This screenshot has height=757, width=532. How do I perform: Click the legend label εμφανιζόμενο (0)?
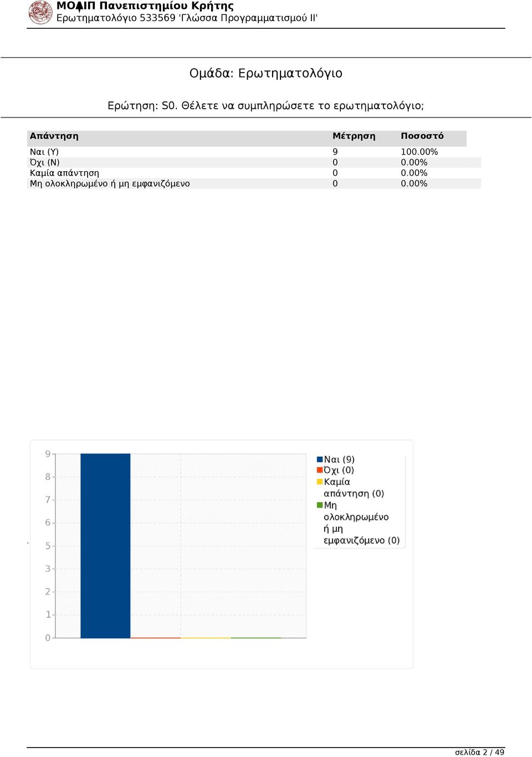(362, 540)
